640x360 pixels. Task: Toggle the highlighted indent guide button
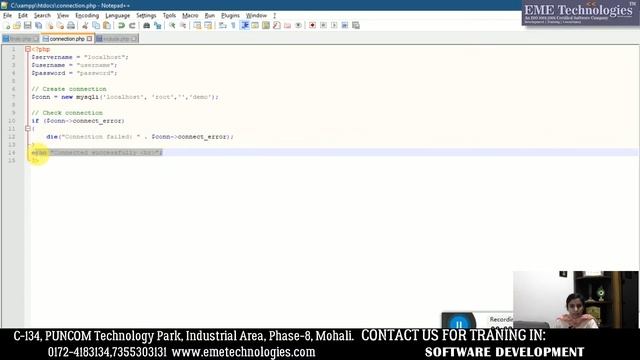244,25
